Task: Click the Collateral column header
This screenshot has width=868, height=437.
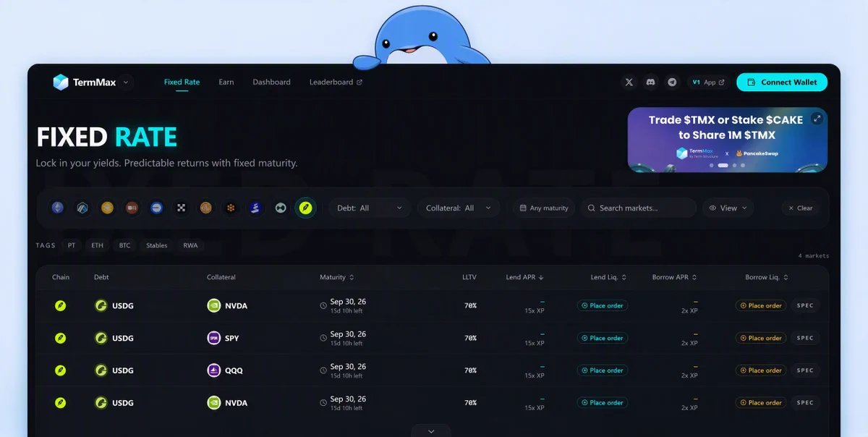Action: pyautogui.click(x=221, y=277)
